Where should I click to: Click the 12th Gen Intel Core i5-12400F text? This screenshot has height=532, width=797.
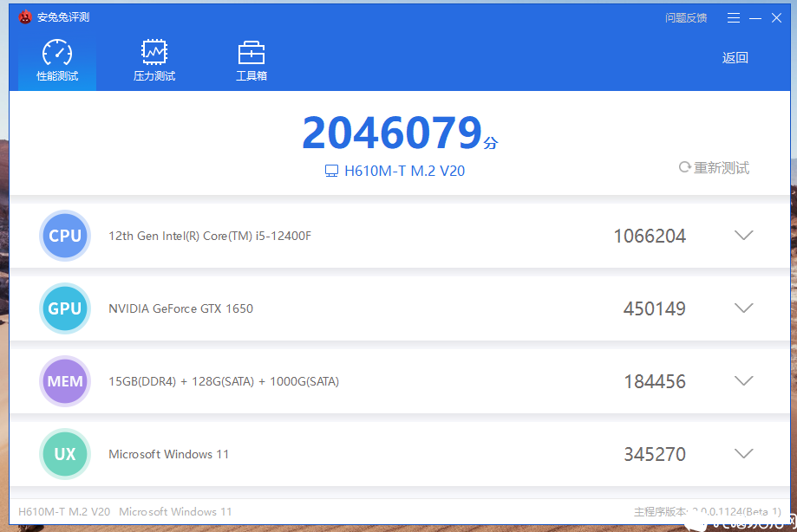coord(210,236)
